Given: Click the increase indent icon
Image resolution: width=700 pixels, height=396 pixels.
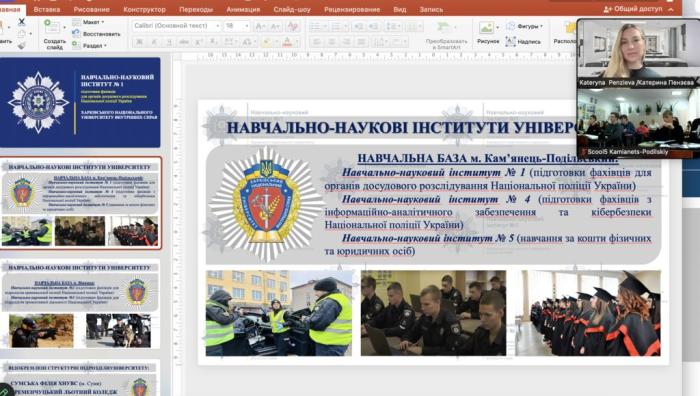Looking at the screenshot, I should [x=374, y=26].
